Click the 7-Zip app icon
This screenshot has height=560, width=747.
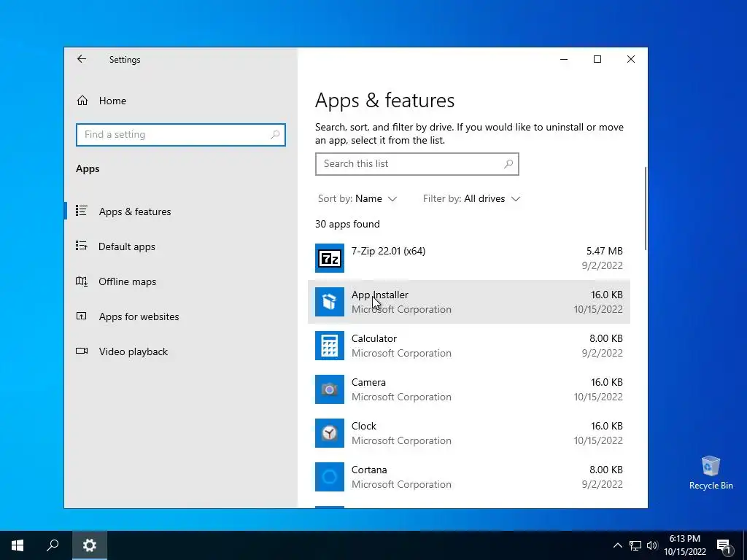330,258
